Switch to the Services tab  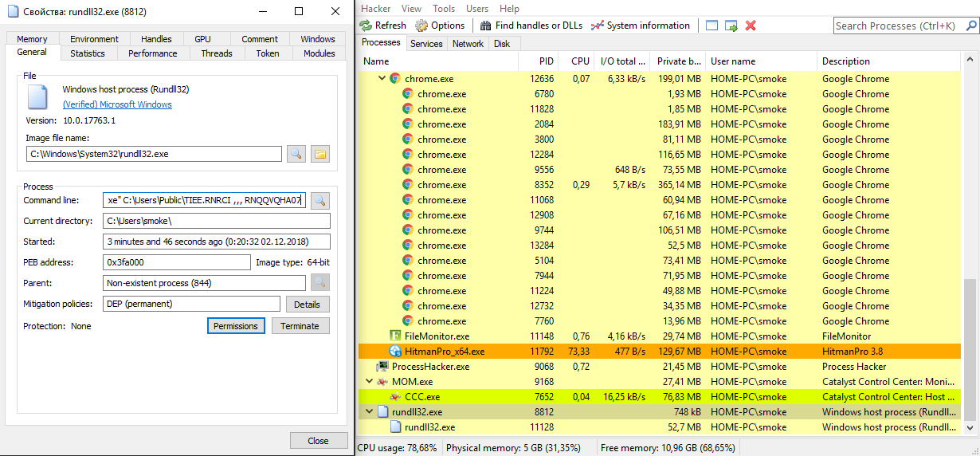[x=426, y=44]
